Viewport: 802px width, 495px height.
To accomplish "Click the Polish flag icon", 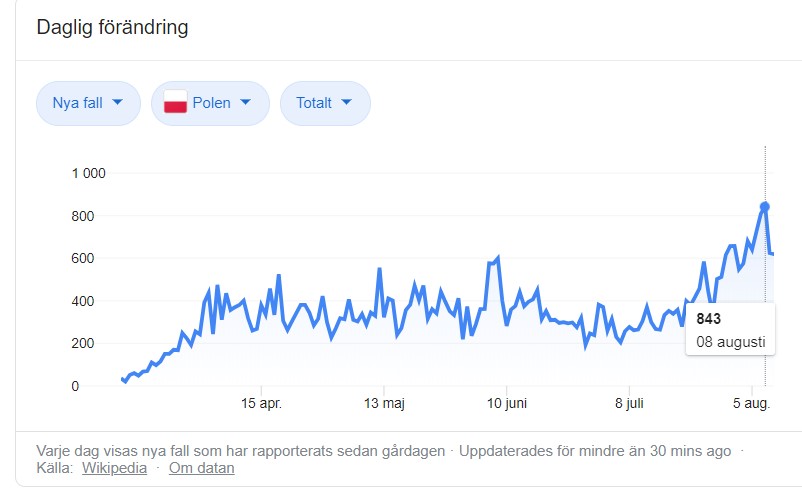I will pyautogui.click(x=176, y=103).
